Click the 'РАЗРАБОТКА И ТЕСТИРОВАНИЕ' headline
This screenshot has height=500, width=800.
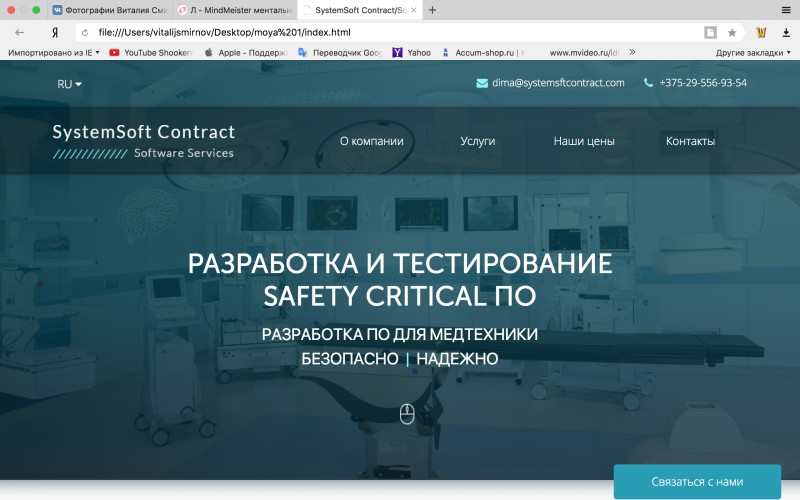(400, 263)
